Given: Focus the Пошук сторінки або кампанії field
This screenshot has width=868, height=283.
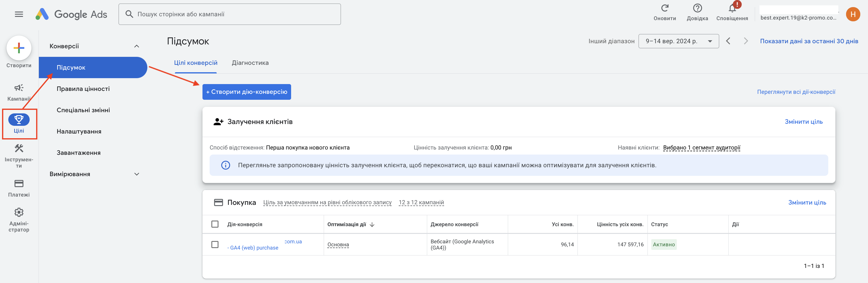Looking at the screenshot, I should pos(229,14).
